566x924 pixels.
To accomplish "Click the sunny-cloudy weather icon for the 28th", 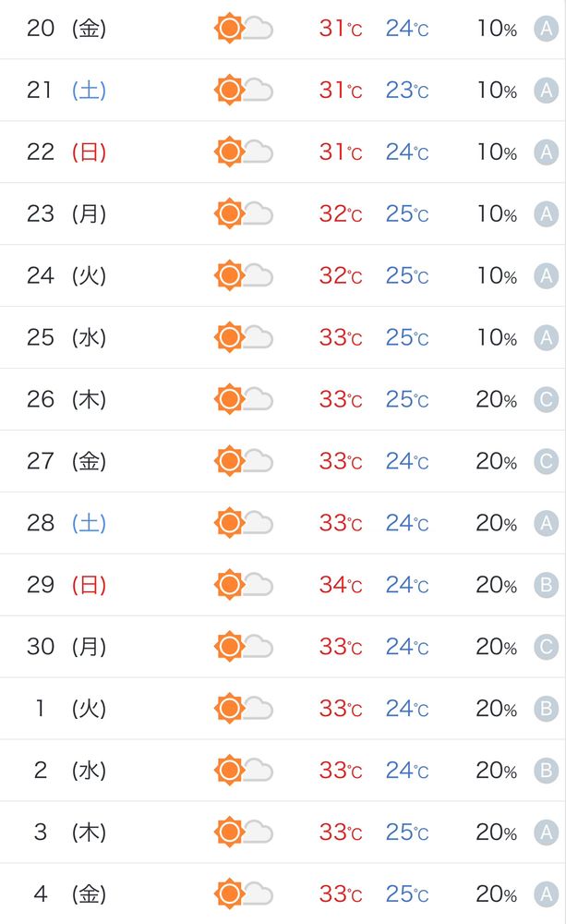I will [243, 523].
